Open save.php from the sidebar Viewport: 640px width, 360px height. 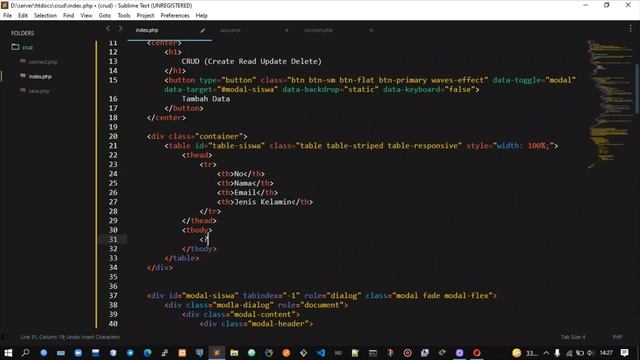click(39, 91)
